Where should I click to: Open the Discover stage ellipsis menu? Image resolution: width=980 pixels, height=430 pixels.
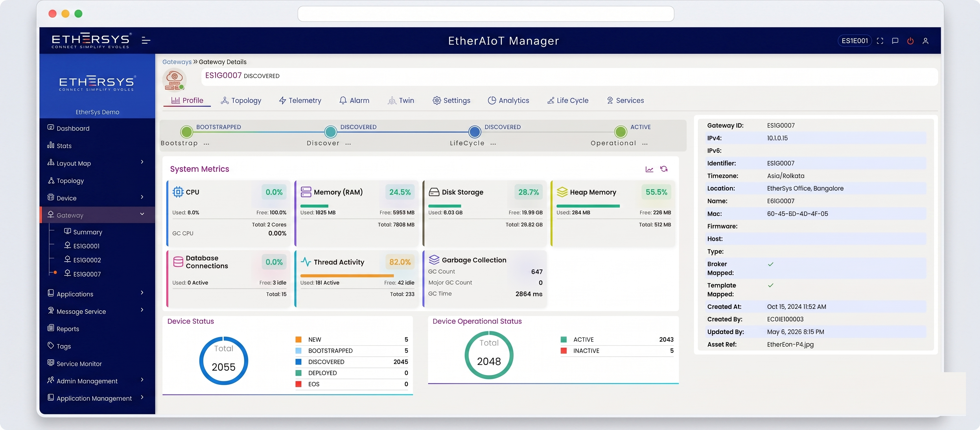[x=348, y=144]
